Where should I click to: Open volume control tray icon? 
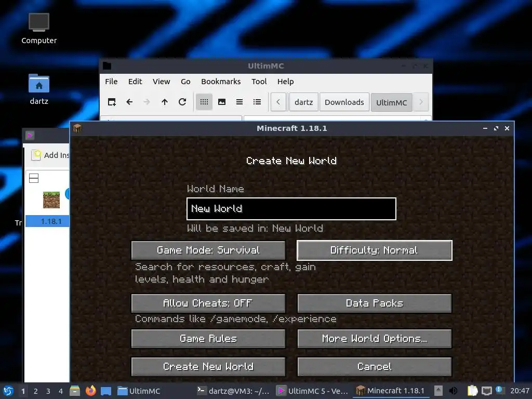(453, 391)
